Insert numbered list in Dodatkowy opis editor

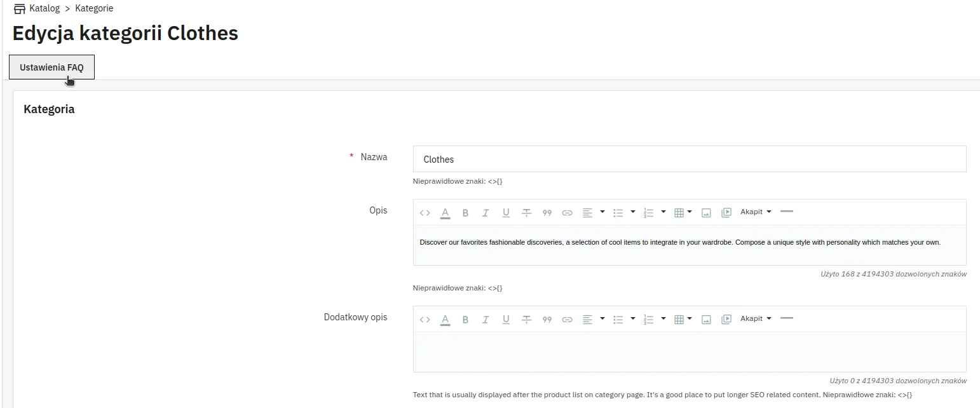click(x=648, y=320)
